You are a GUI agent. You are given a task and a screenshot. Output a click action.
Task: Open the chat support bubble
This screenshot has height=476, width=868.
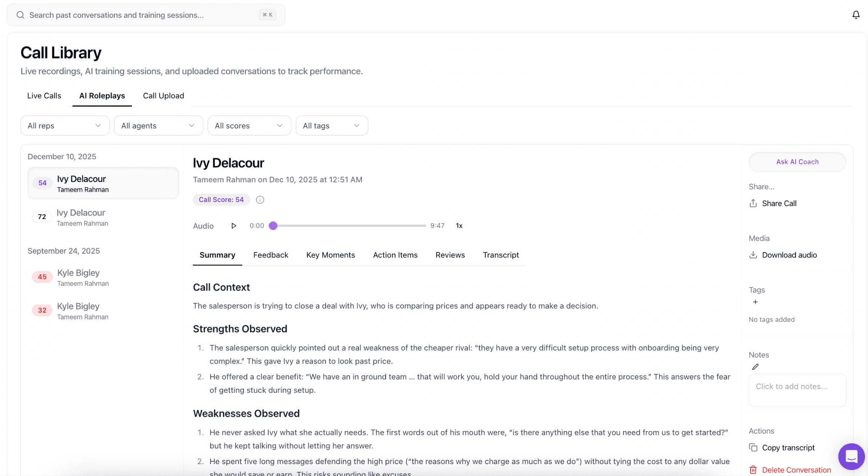851,457
